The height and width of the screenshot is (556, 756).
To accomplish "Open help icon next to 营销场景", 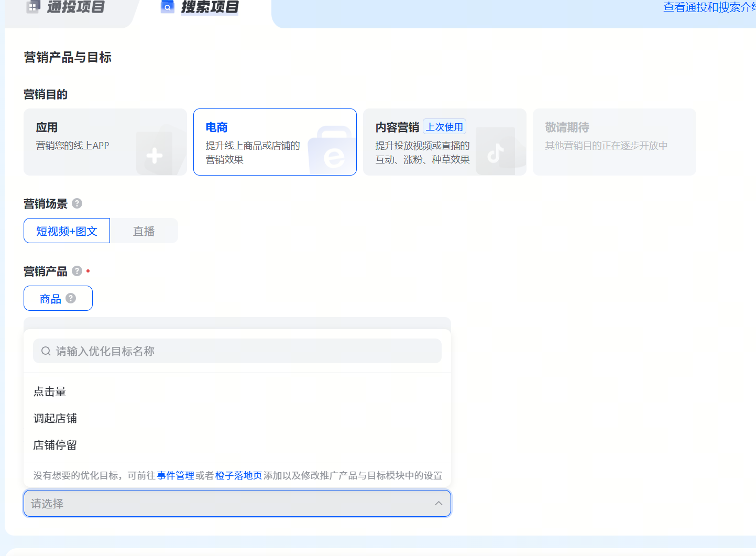I will point(77,203).
